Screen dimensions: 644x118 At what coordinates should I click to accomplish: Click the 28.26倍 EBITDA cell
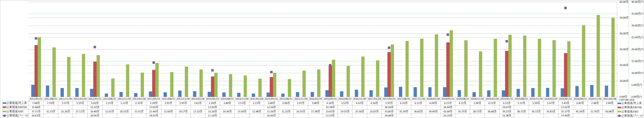point(389,107)
